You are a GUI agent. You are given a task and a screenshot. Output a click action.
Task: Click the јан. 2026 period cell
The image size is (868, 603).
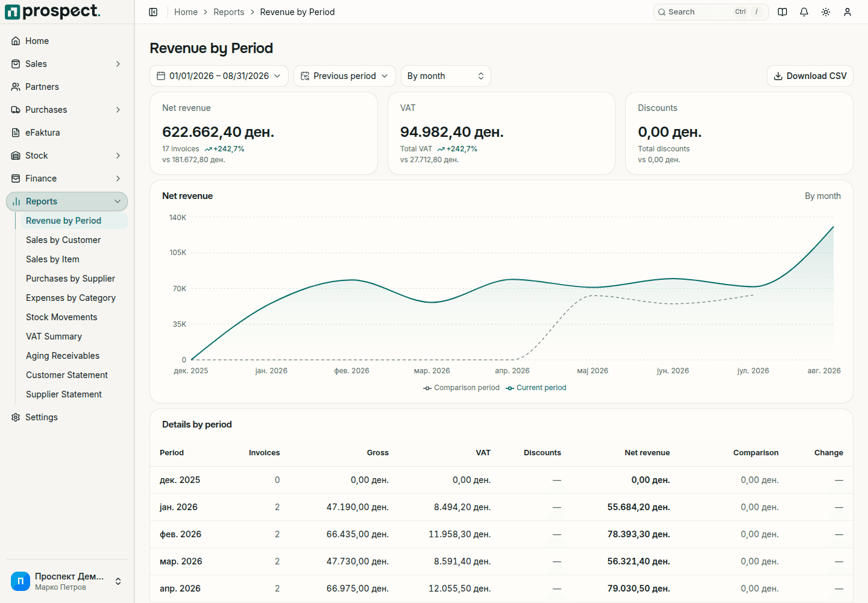click(178, 507)
